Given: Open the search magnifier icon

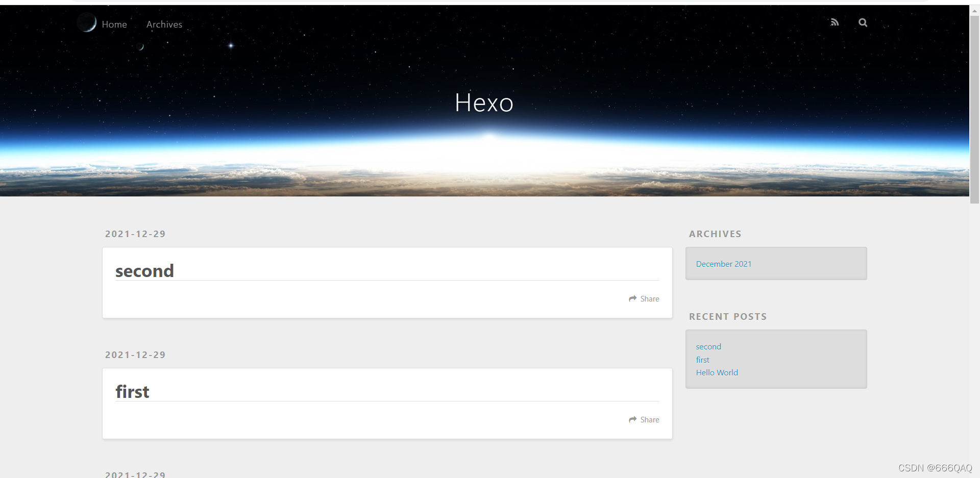Looking at the screenshot, I should click(863, 22).
